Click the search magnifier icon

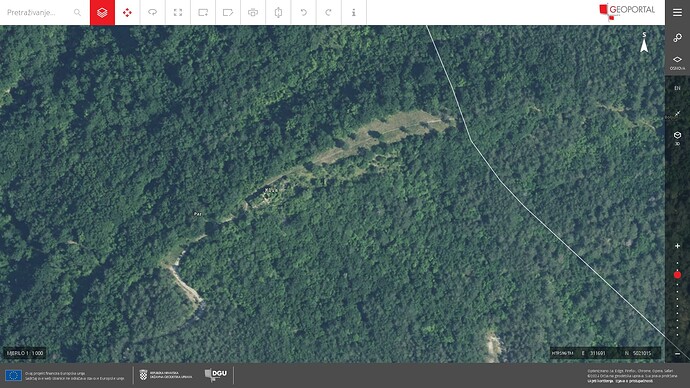(x=77, y=12)
